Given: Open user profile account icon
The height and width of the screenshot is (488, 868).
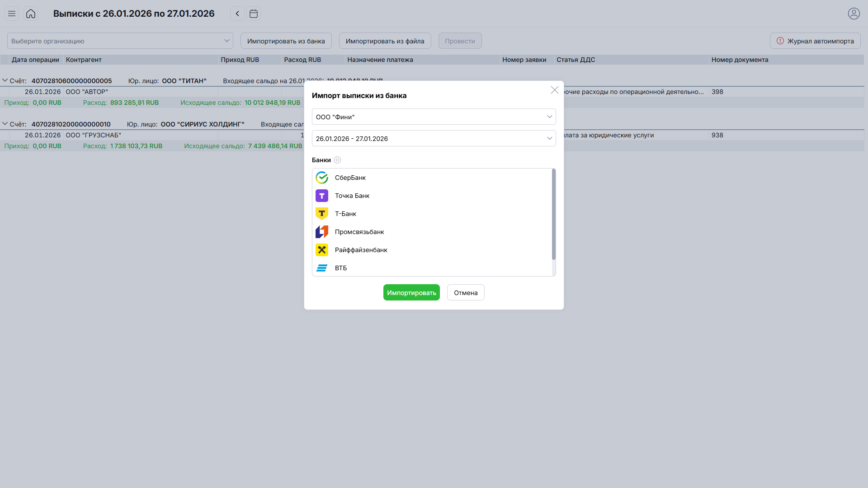Looking at the screenshot, I should pos(854,14).
